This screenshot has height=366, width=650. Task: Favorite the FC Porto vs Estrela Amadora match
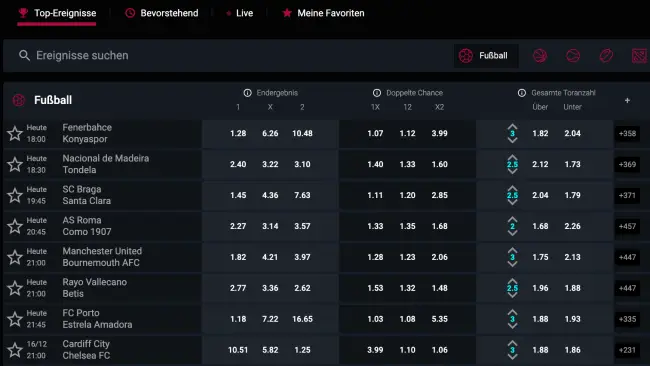(15, 319)
